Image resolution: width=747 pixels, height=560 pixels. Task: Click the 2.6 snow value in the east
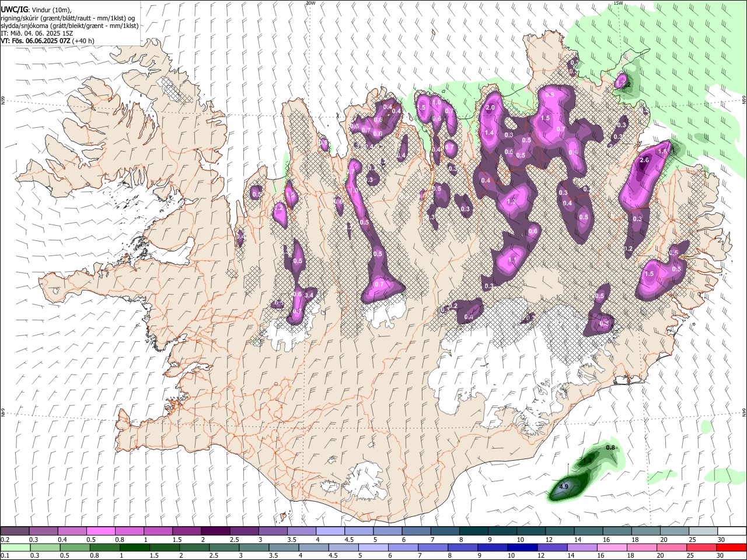(645, 160)
